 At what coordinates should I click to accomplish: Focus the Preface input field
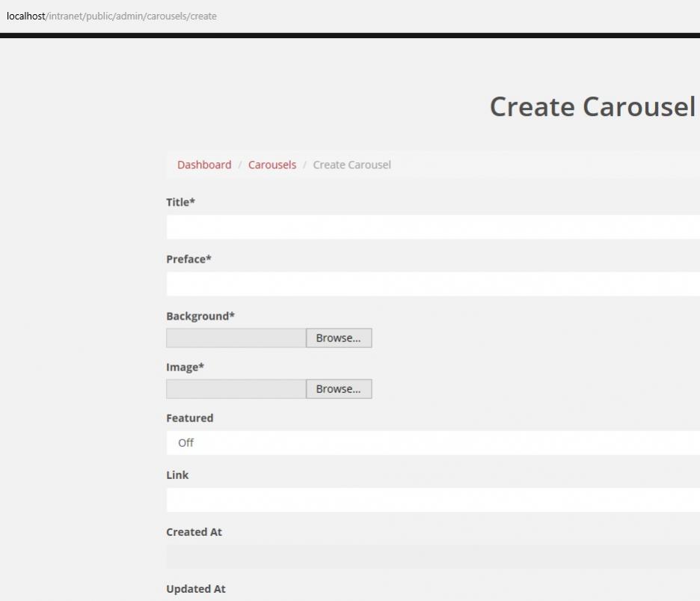pyautogui.click(x=433, y=284)
